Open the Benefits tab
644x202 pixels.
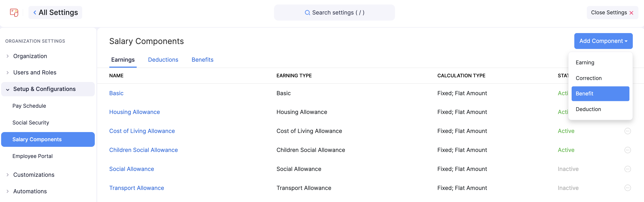(x=203, y=60)
